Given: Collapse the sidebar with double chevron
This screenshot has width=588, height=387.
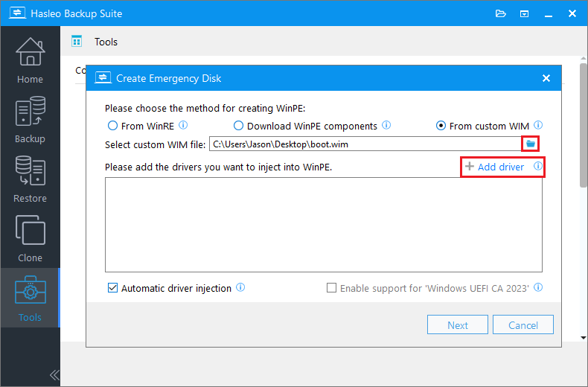Looking at the screenshot, I should point(54,375).
